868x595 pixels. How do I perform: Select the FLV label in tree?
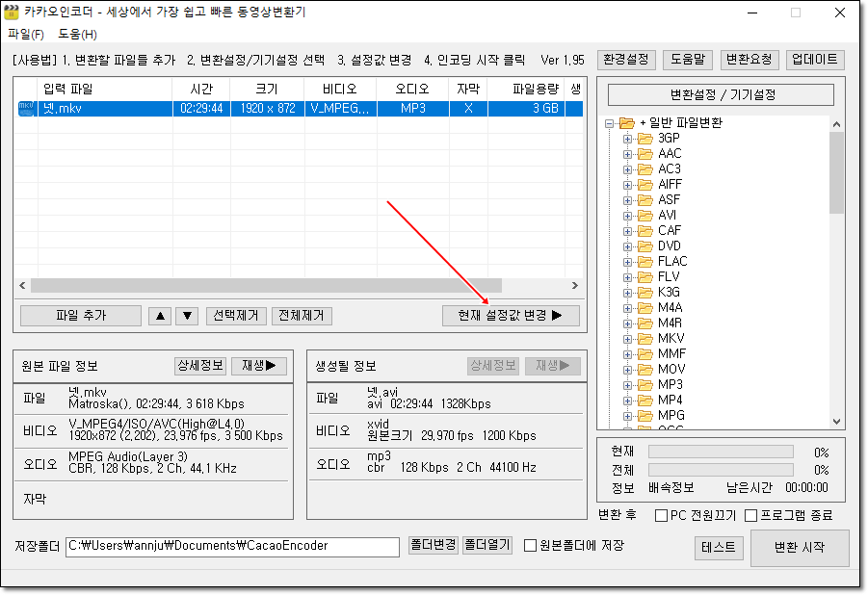(669, 276)
